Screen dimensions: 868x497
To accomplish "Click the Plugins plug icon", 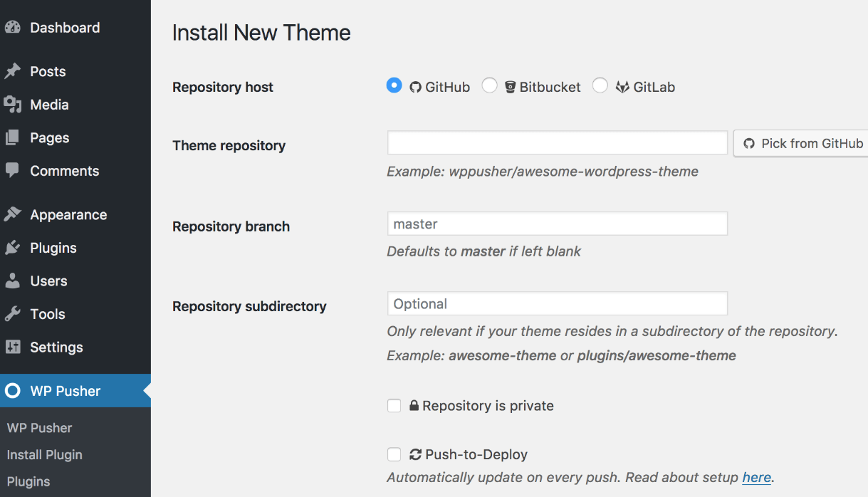I will (x=13, y=248).
